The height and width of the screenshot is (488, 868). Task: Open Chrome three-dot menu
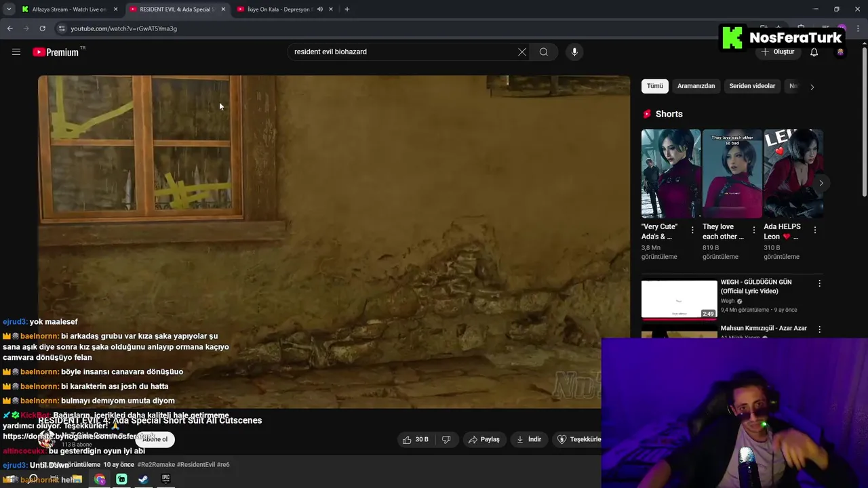[859, 28]
